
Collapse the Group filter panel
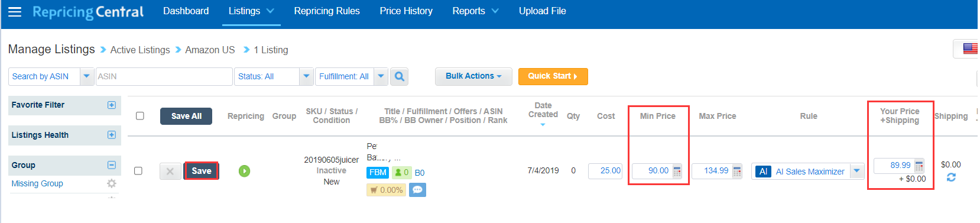(x=112, y=165)
